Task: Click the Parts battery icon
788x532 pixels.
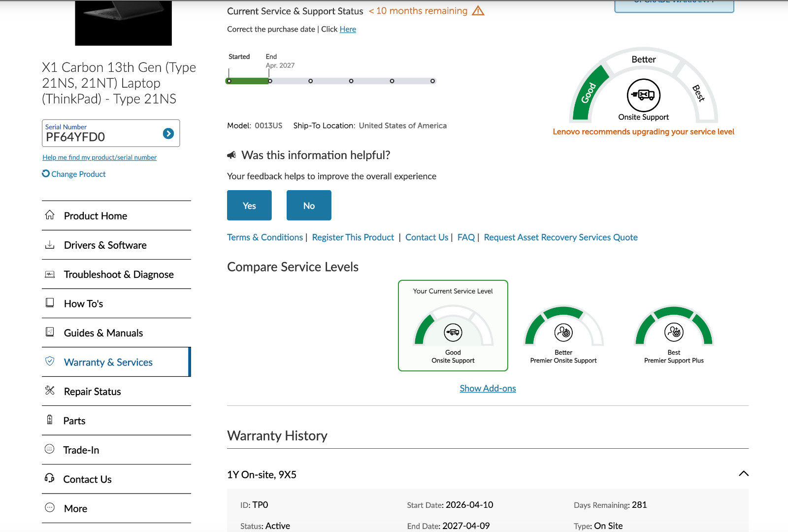Action: (50, 420)
